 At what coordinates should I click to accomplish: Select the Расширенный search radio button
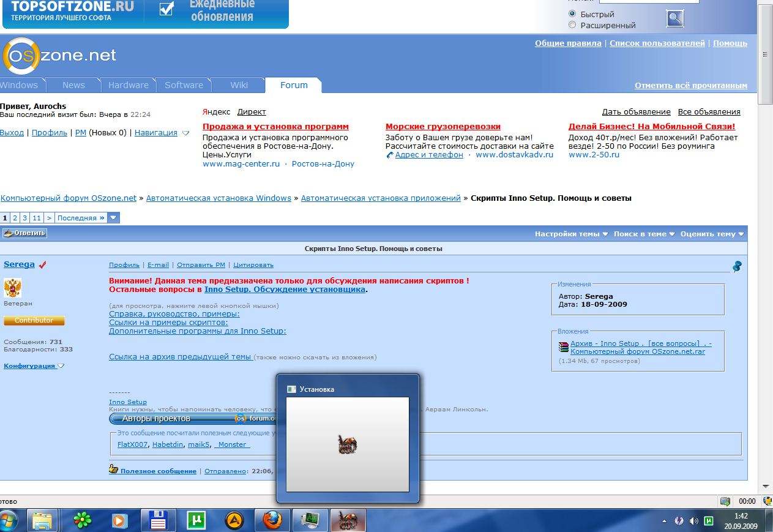point(572,25)
